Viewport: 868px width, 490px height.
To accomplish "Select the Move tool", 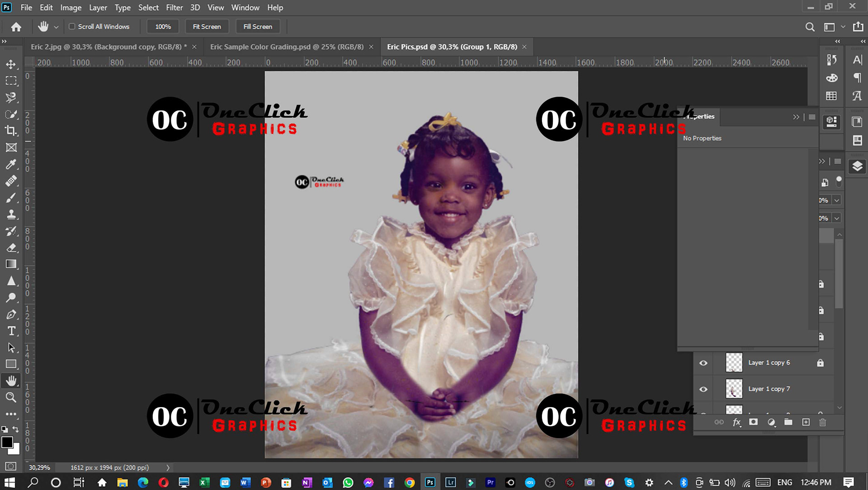I will 11,64.
